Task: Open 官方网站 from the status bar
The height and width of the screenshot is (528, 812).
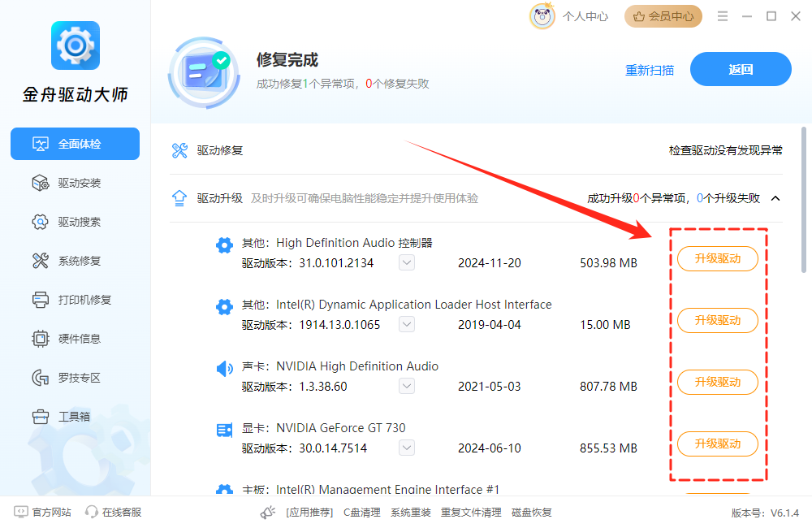Action: 41,513
